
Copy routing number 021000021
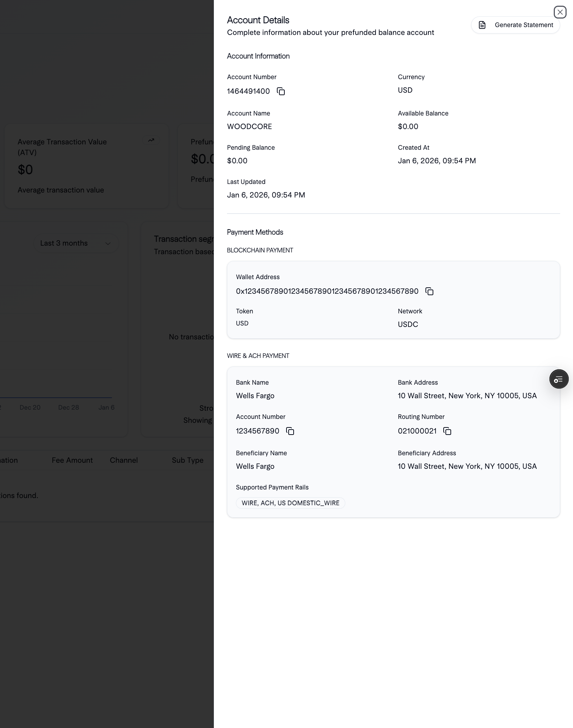pyautogui.click(x=447, y=431)
